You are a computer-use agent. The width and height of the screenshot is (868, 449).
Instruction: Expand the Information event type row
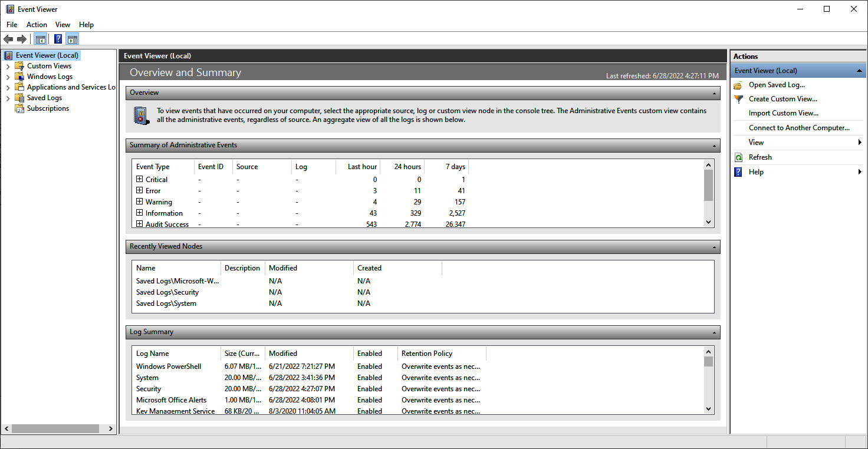click(140, 213)
